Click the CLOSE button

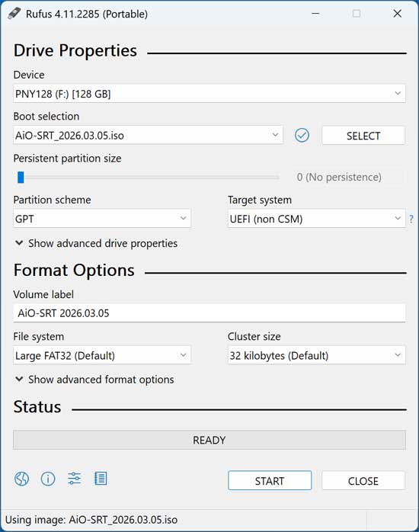click(363, 480)
